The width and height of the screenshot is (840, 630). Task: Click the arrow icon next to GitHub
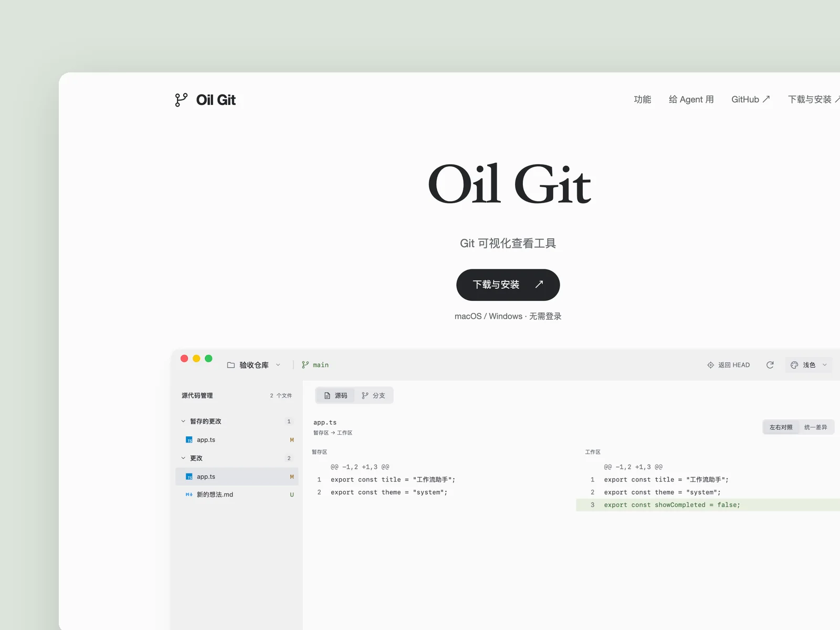click(766, 99)
